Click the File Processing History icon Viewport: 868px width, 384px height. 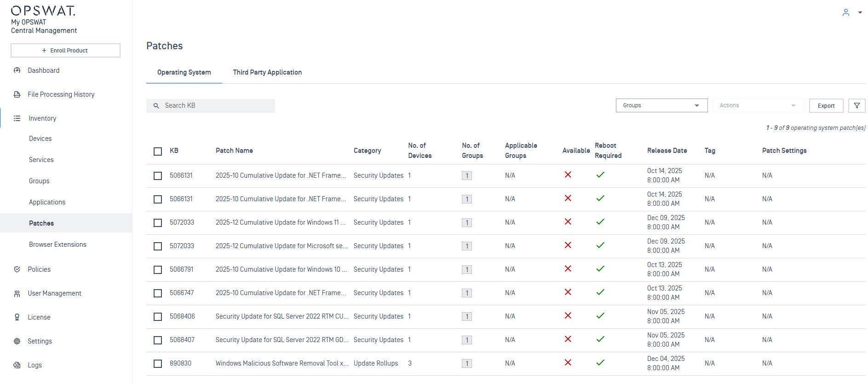(17, 94)
